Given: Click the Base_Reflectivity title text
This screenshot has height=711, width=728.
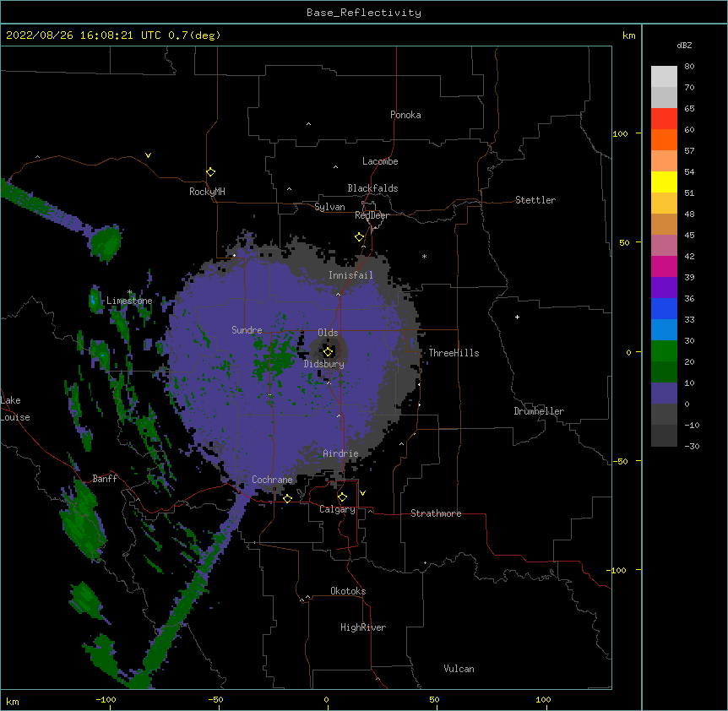Looking at the screenshot, I should [364, 13].
